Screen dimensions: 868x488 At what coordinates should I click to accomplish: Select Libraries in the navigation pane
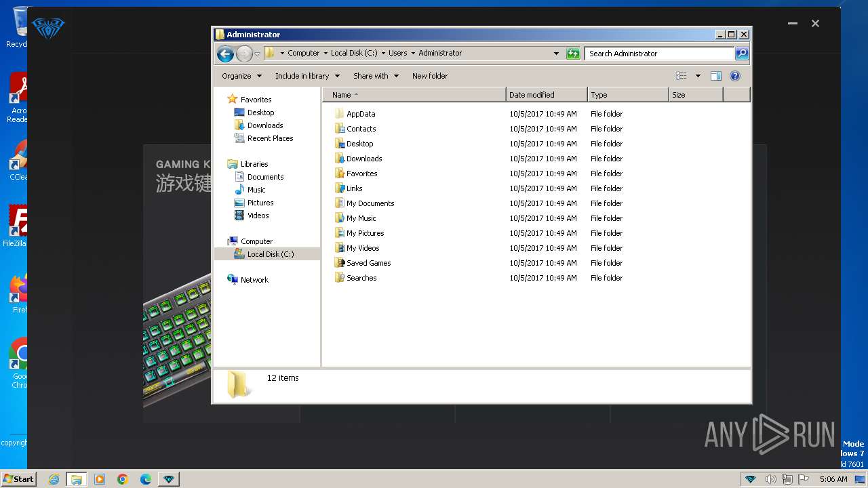(x=248, y=164)
